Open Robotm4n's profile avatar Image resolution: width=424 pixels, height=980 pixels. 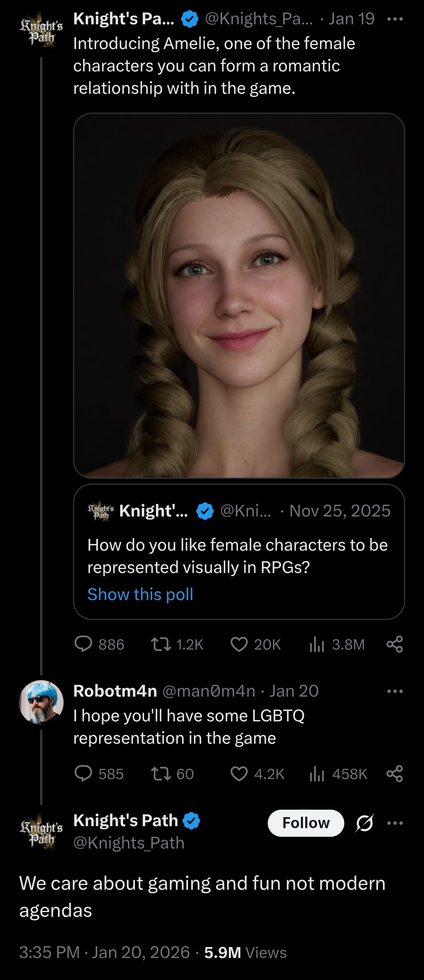click(41, 702)
